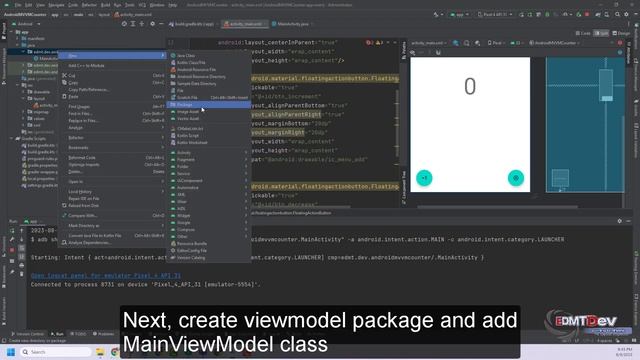Open the AndroidMVVMCounter theme dropdown
This screenshot has height=360, width=640.
(554, 43)
